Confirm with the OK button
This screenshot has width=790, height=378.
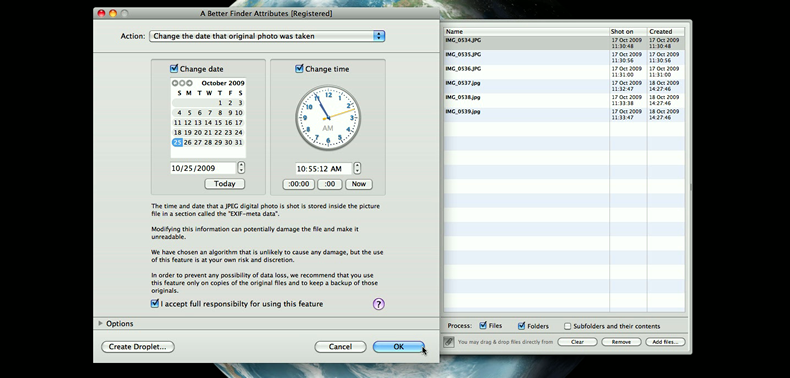click(x=399, y=347)
